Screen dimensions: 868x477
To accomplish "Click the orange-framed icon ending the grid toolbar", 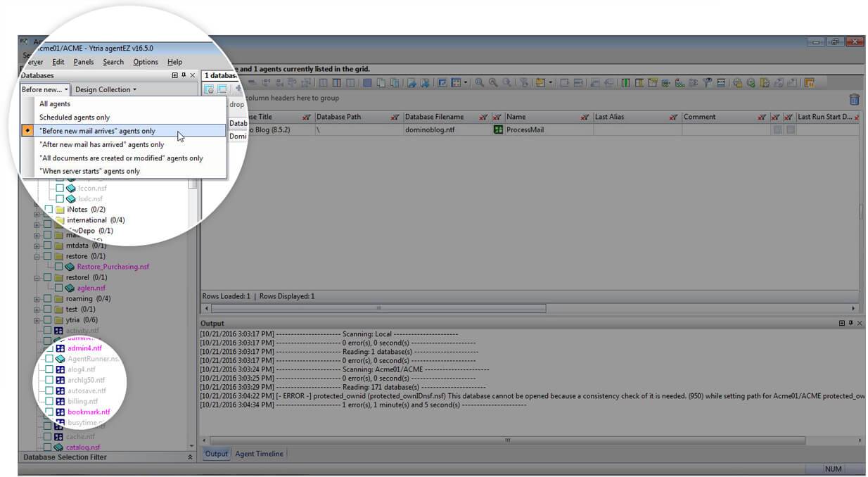I will (x=809, y=83).
